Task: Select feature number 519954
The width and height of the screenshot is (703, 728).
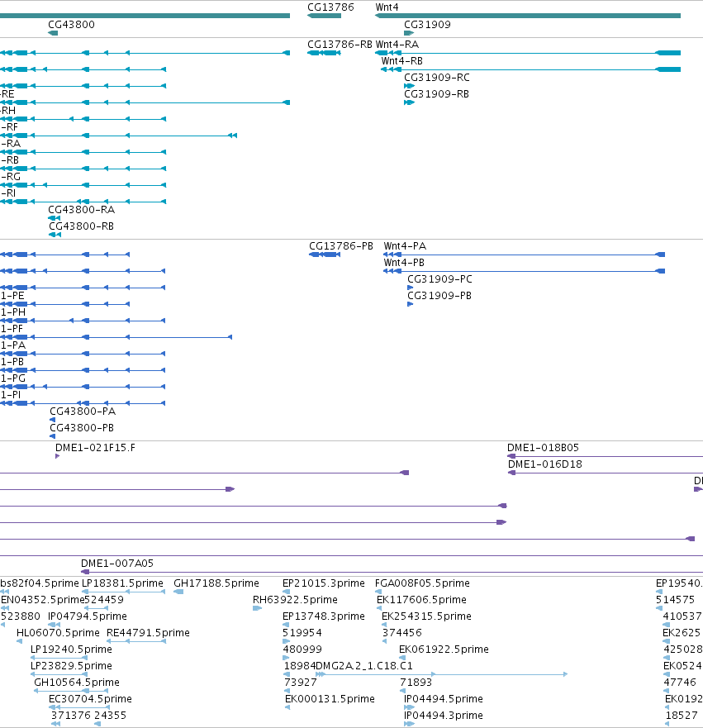Action: tap(302, 633)
